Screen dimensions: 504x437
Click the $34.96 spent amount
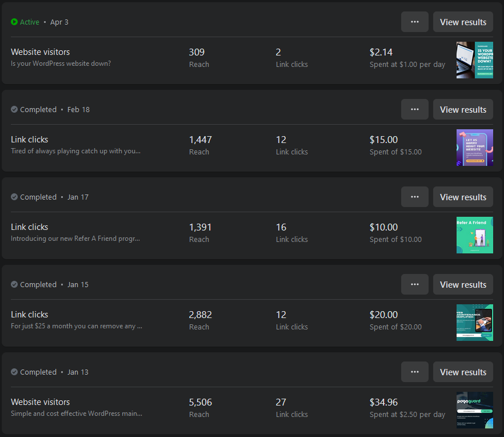(x=383, y=402)
